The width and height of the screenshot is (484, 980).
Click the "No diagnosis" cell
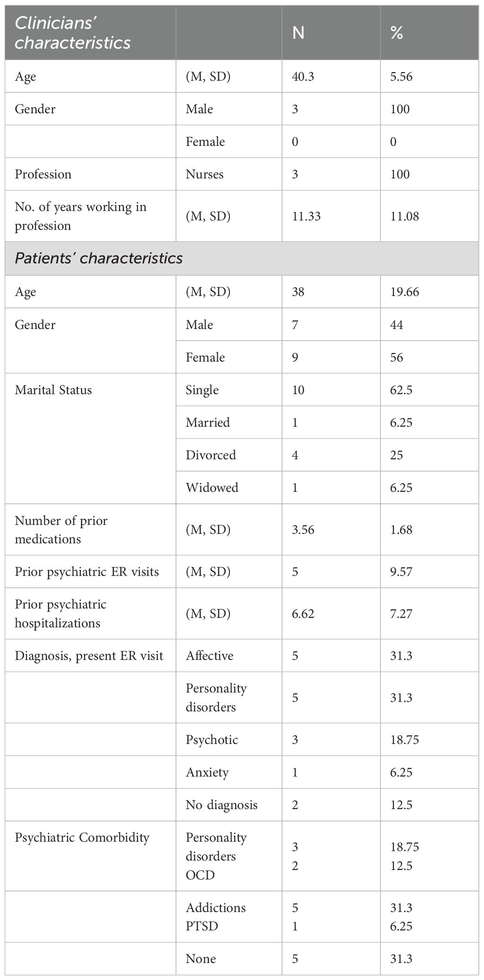(x=221, y=805)
